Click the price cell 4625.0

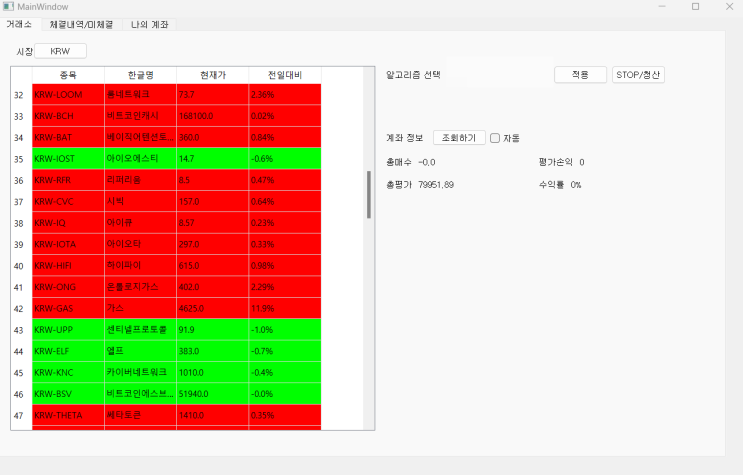point(213,308)
